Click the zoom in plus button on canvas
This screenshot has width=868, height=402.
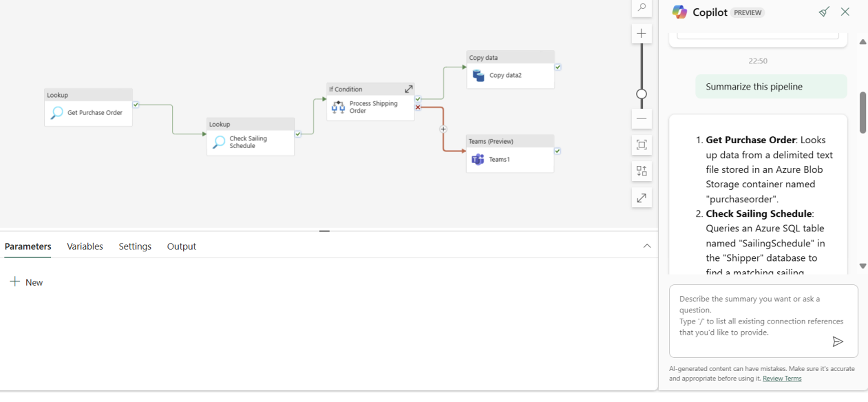641,34
